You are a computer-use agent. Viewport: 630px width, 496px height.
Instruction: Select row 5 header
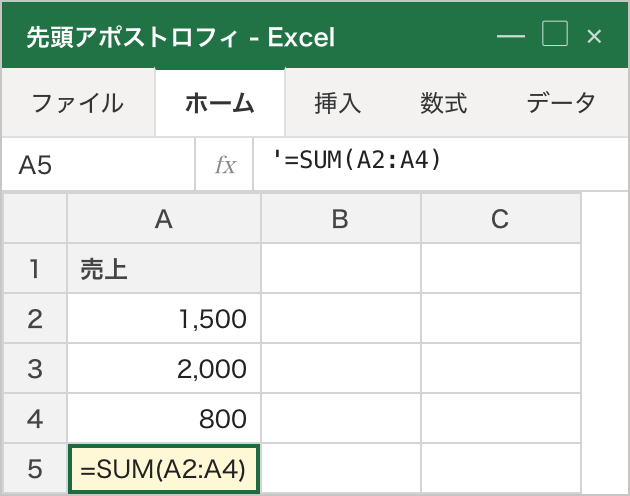pos(35,468)
